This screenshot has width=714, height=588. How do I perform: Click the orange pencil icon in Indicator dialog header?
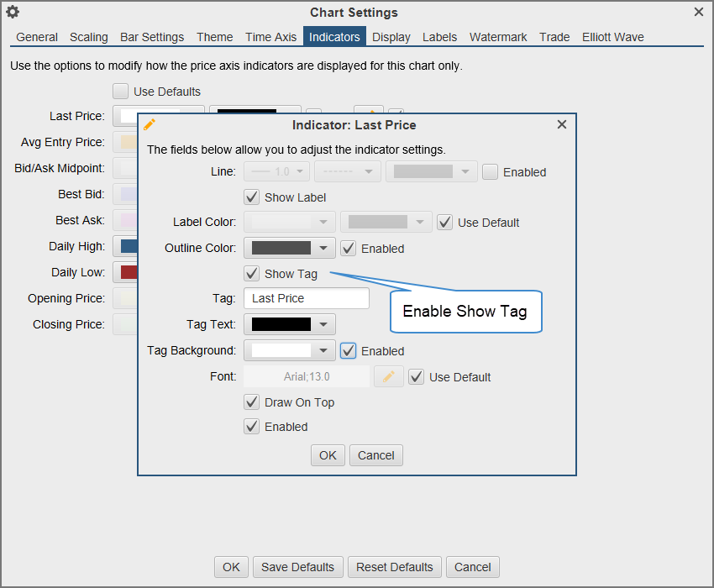tap(150, 124)
